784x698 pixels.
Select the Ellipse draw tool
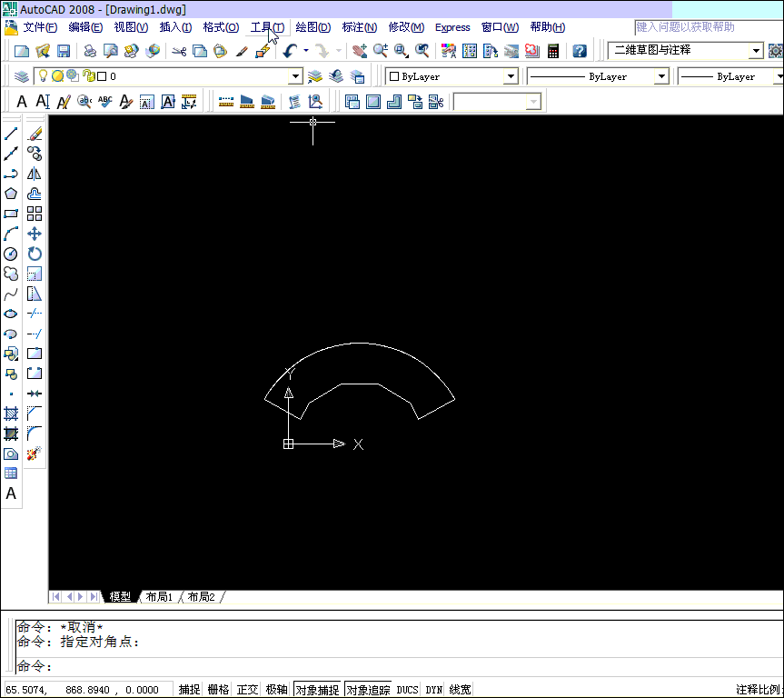11,314
